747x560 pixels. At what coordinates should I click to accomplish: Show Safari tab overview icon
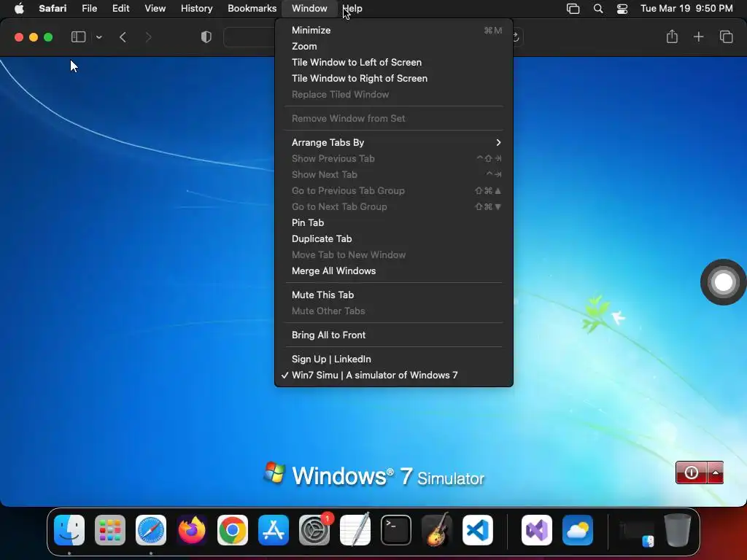click(x=726, y=36)
